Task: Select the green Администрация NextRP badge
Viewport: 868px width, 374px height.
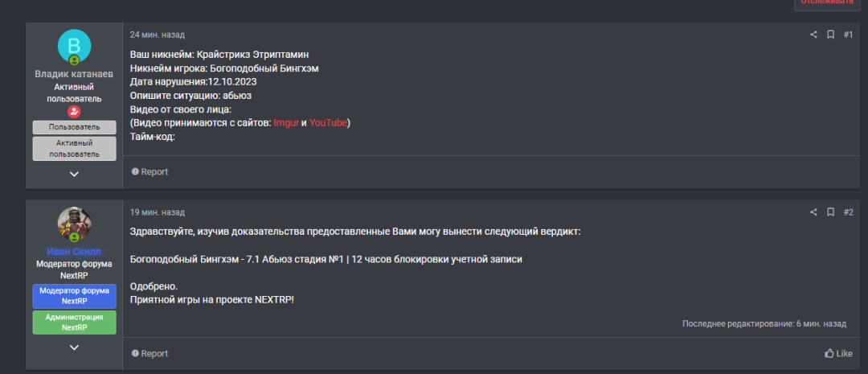Action: click(74, 323)
